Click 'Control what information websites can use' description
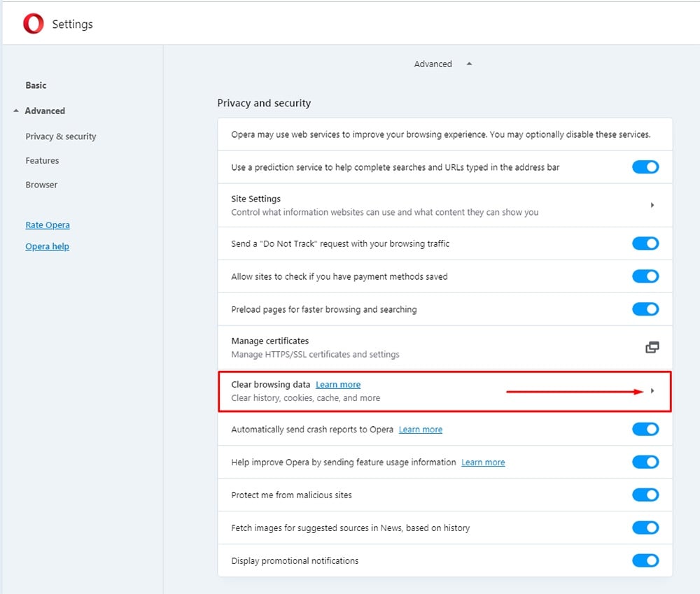The image size is (700, 594). (x=385, y=213)
